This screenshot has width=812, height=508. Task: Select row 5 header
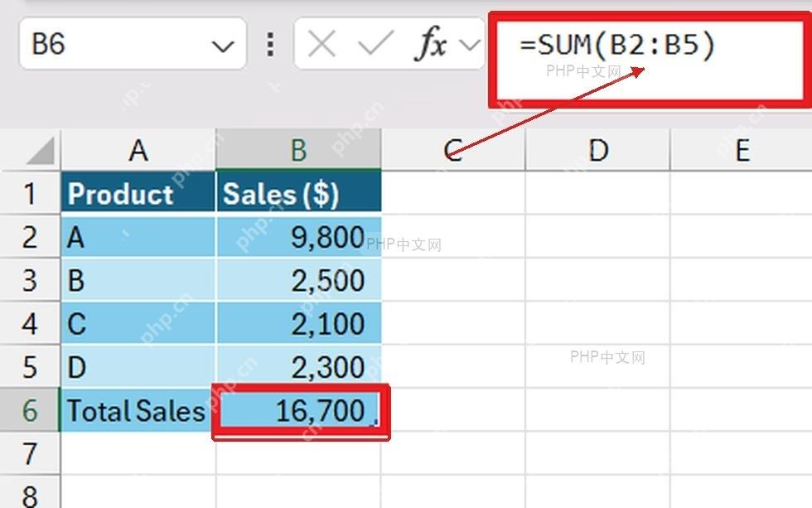coord(30,367)
